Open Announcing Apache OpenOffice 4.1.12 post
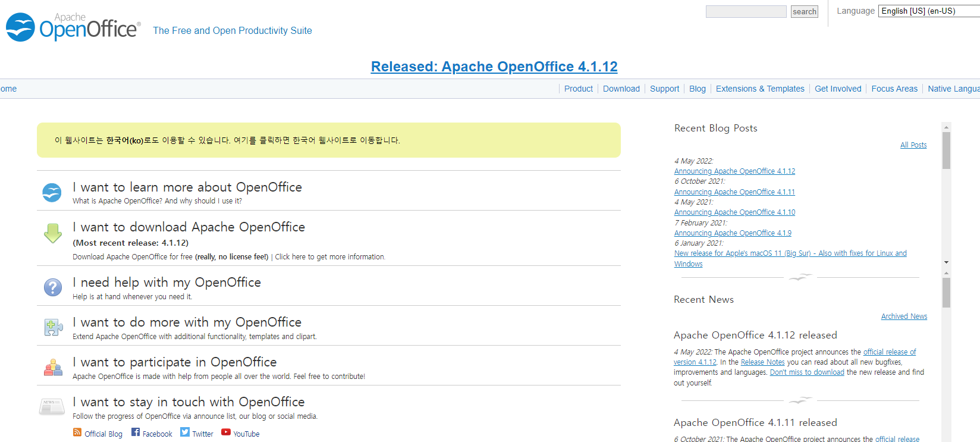 [x=734, y=171]
